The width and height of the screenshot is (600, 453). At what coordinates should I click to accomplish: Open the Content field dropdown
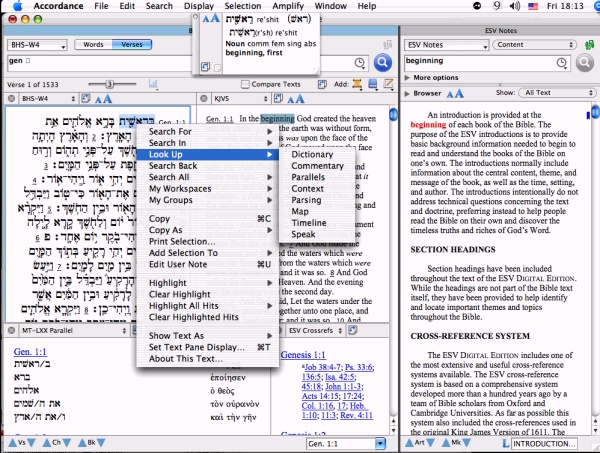534,44
